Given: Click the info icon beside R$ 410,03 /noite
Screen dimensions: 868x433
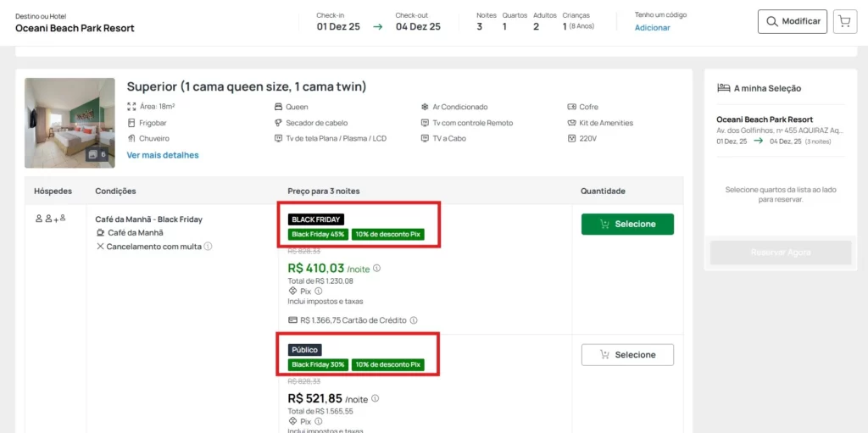Looking at the screenshot, I should pos(376,269).
